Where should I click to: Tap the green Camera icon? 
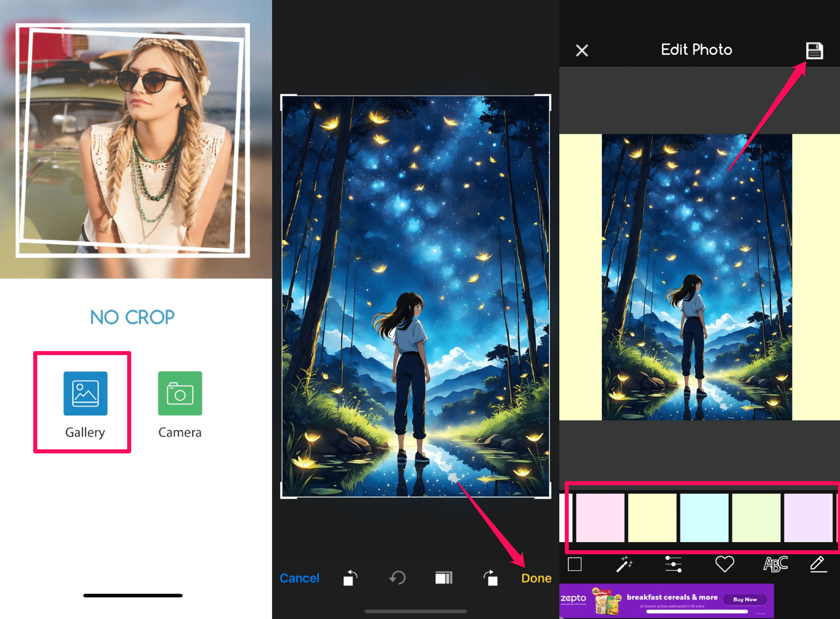click(x=180, y=393)
